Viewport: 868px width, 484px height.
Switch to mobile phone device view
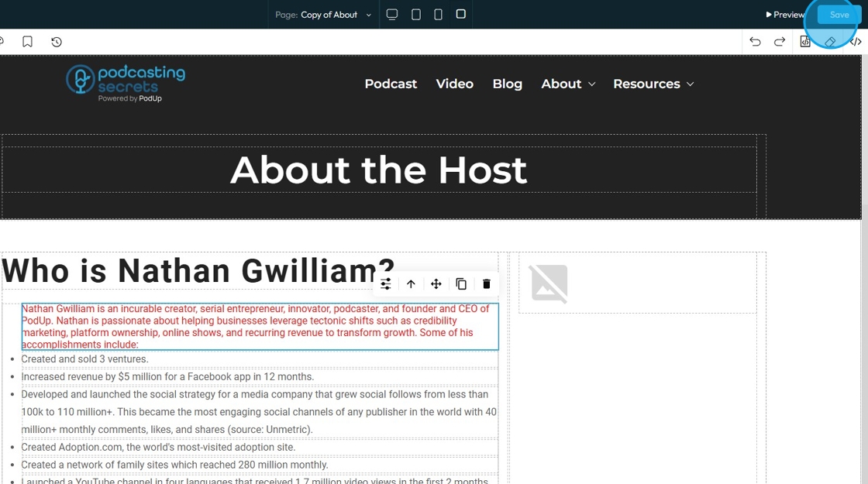click(439, 15)
